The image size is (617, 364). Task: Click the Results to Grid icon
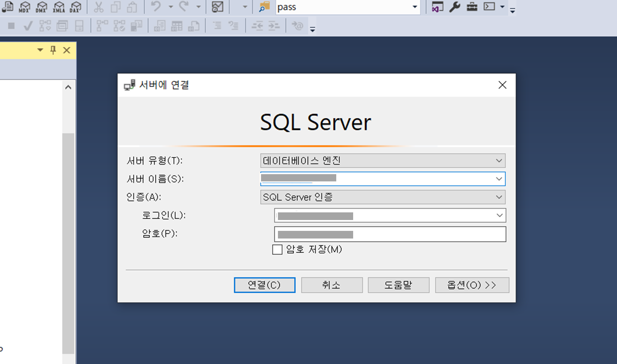177,26
